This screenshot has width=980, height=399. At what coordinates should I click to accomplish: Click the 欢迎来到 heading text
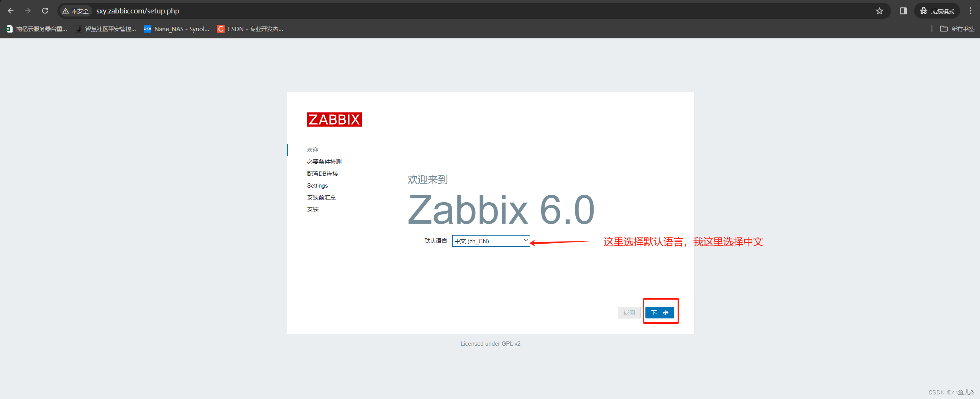[428, 179]
